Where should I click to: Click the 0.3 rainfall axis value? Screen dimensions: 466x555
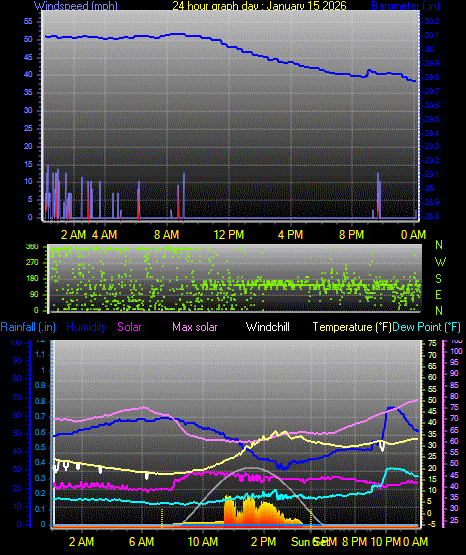(x=40, y=478)
